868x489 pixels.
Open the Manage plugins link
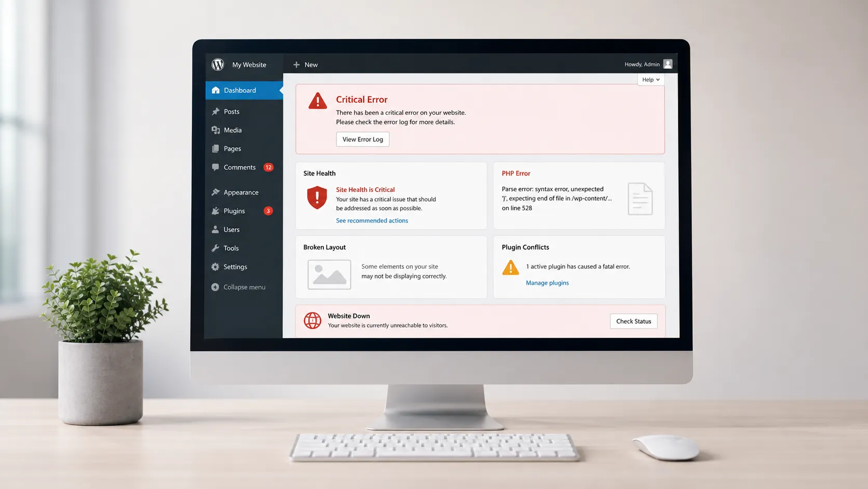click(x=547, y=283)
